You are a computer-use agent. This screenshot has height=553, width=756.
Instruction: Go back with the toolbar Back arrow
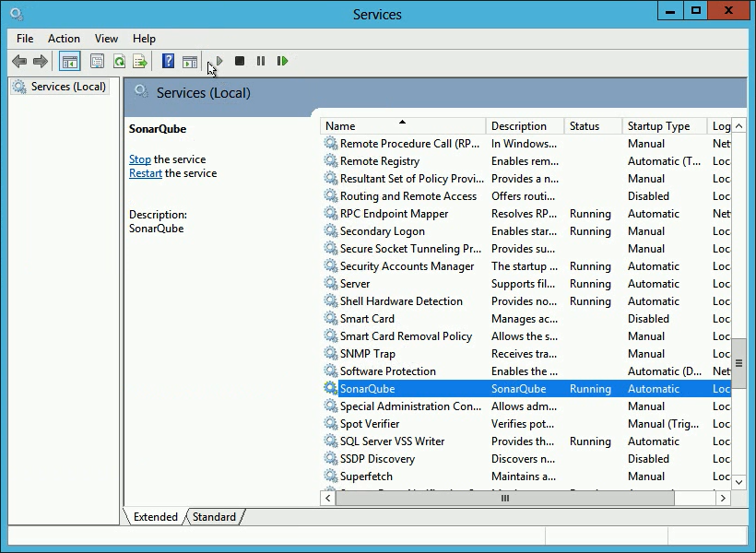[19, 61]
